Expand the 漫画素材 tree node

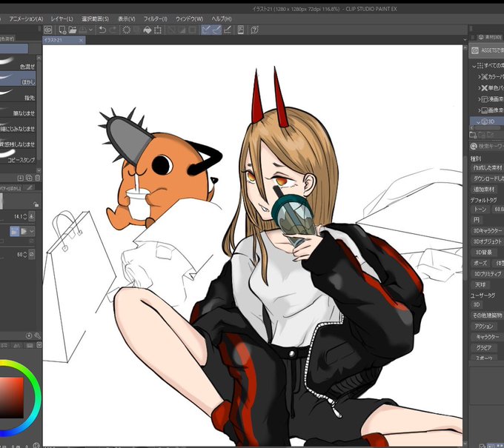[x=479, y=99]
